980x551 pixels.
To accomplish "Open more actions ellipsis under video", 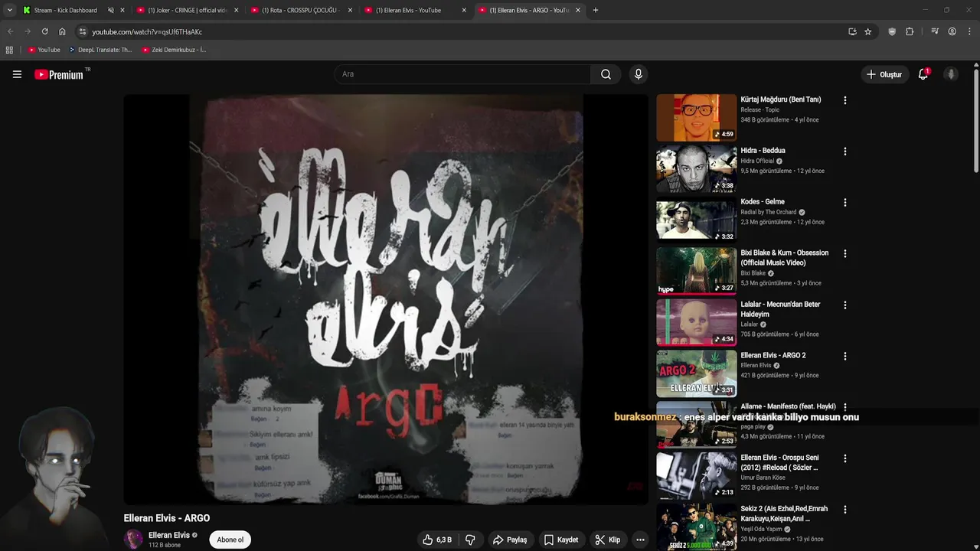I will [x=640, y=540].
